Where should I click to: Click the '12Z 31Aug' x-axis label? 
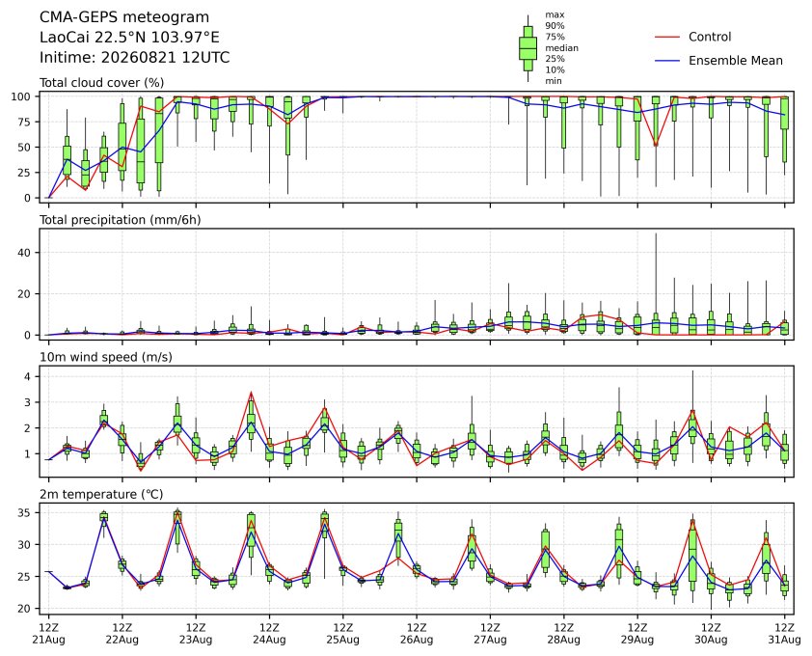784,634
